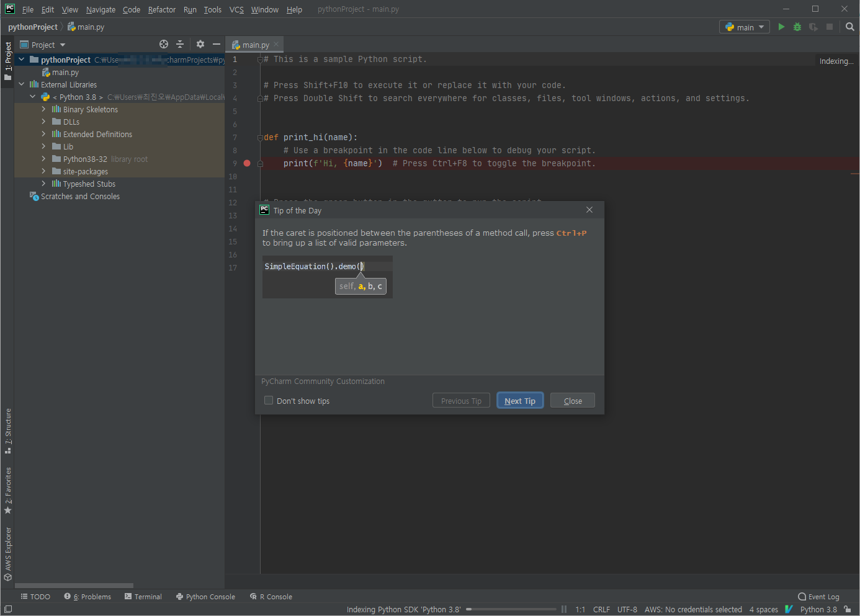Enable the Don't show tips checkbox

pos(269,401)
